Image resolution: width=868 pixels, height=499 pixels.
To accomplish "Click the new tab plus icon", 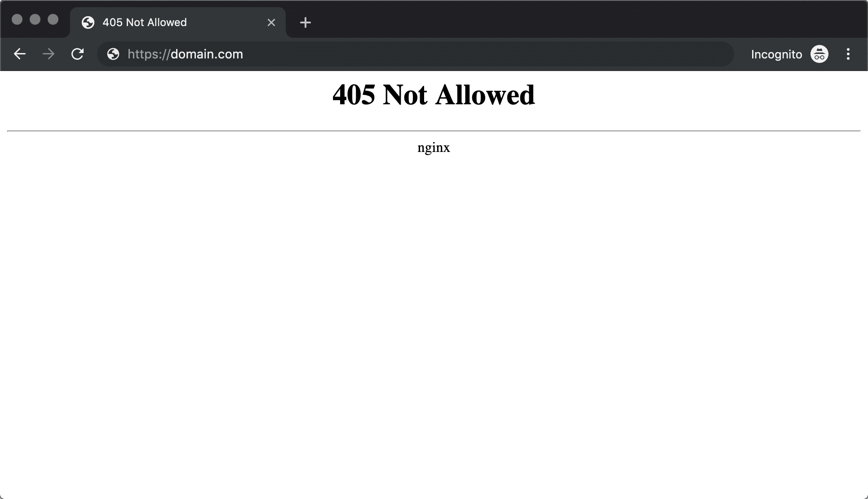I will (x=305, y=22).
